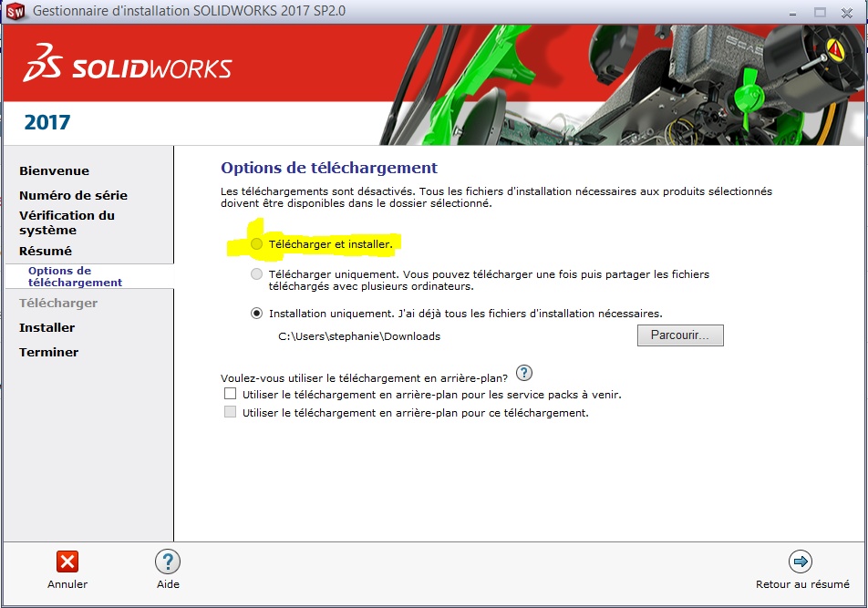
Task: Click the Retour au résumé arrow icon
Action: pyautogui.click(x=801, y=562)
